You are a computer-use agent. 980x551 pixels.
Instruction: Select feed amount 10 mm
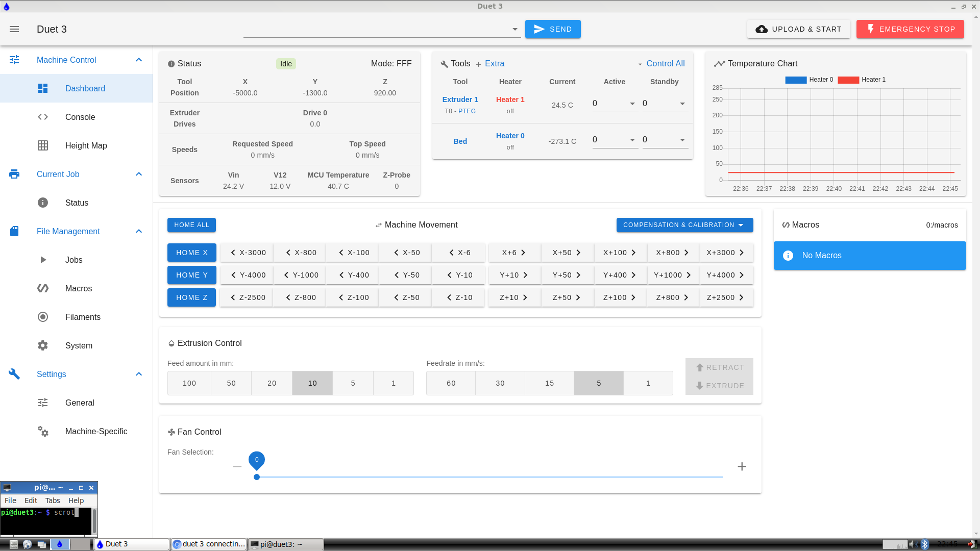pos(312,383)
